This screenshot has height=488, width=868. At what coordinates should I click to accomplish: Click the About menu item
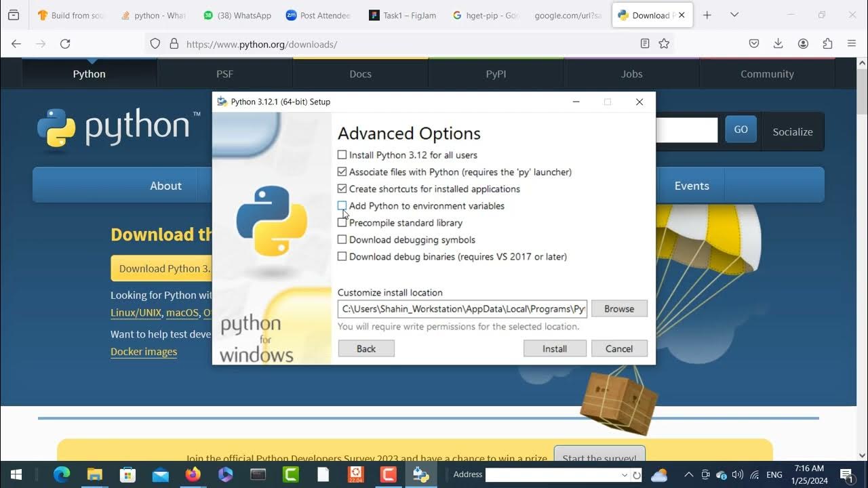coord(165,186)
